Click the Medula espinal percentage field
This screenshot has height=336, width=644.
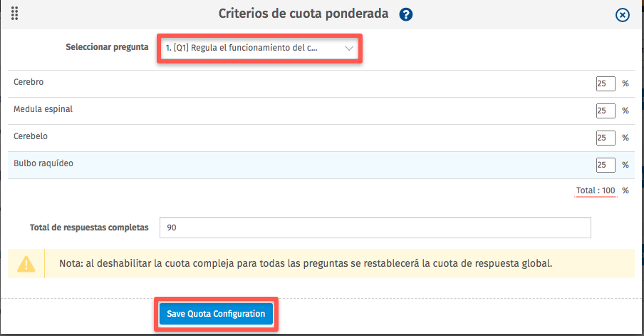[x=606, y=111]
